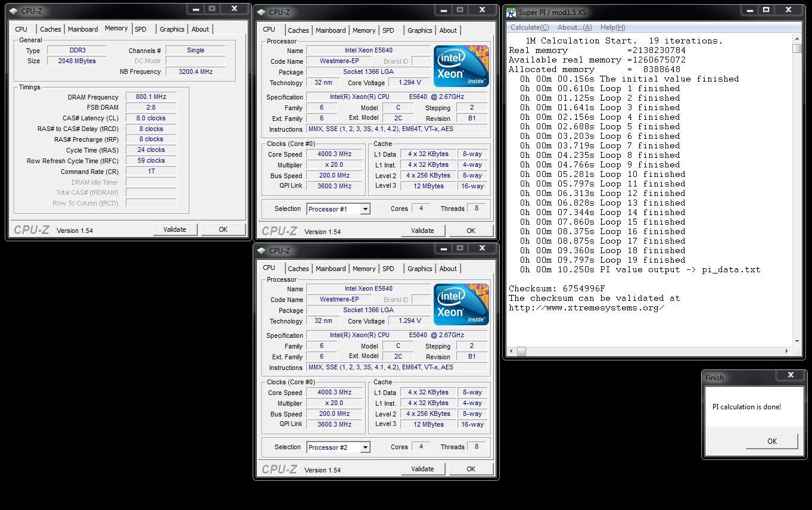Click the FSB:DRAM ratio 2:8
This screenshot has height=510, width=812.
[x=151, y=108]
